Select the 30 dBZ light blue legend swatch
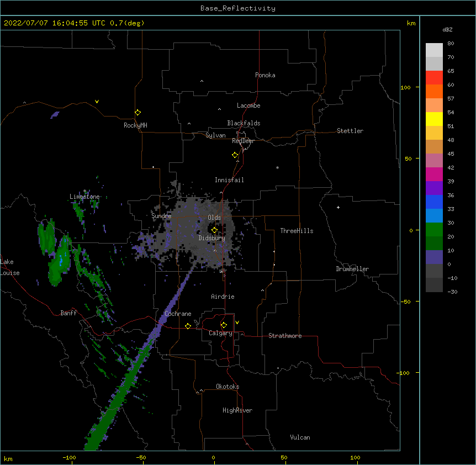Viewport: 476px width, 465px height. tap(434, 216)
